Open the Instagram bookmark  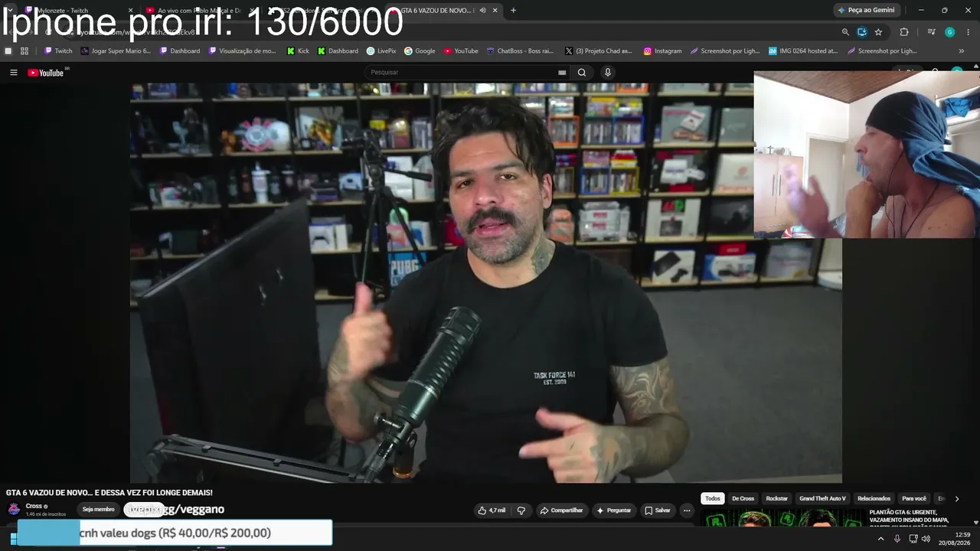[662, 51]
